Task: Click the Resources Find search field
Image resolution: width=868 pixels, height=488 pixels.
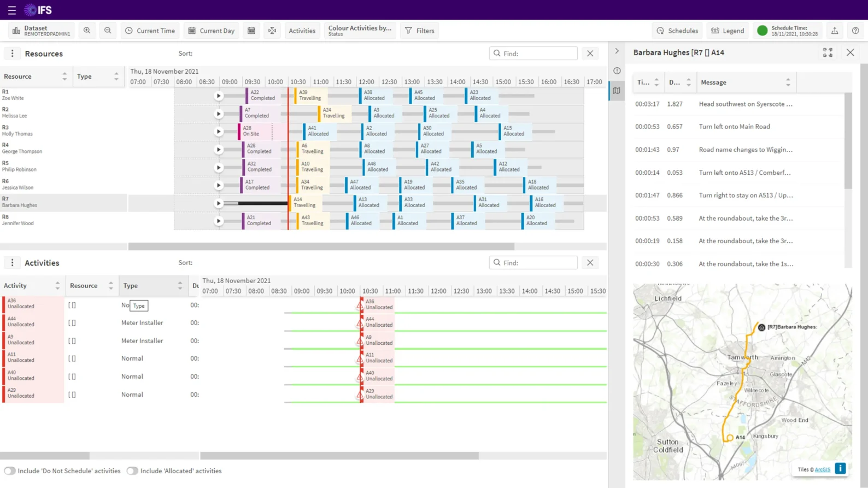Action: coord(538,54)
